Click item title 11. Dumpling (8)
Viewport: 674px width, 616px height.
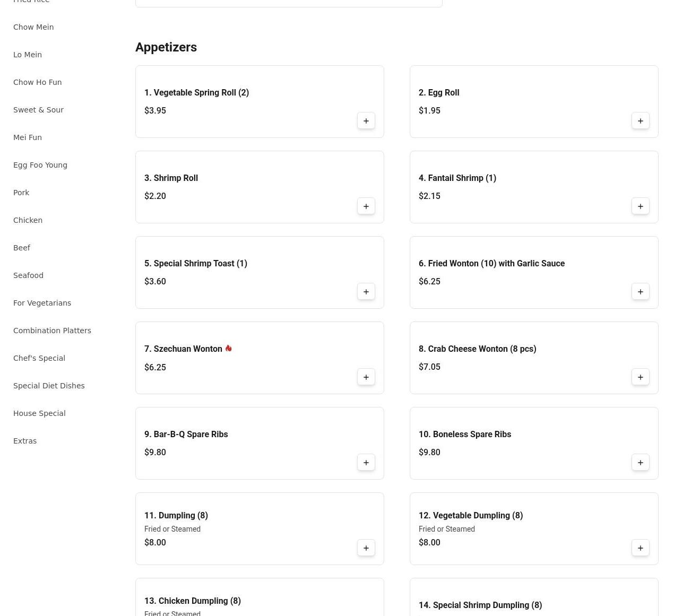[176, 515]
